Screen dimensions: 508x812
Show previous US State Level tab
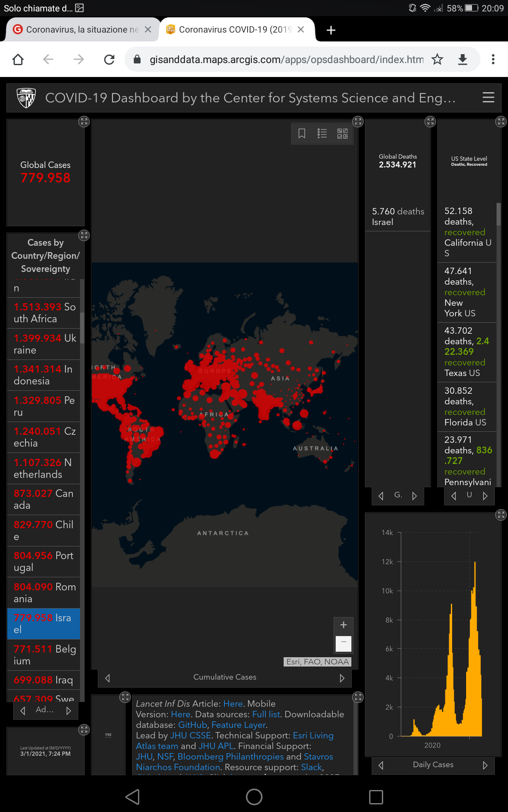(453, 496)
